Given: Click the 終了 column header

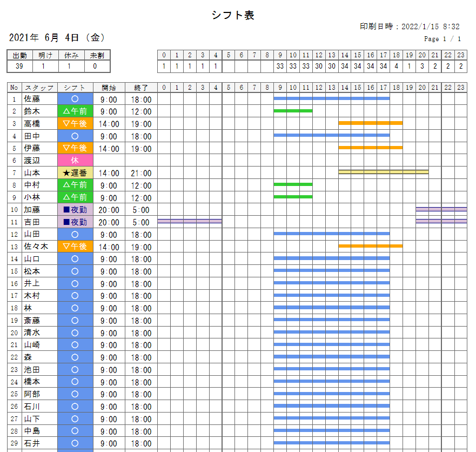Looking at the screenshot, I should click(x=141, y=88).
